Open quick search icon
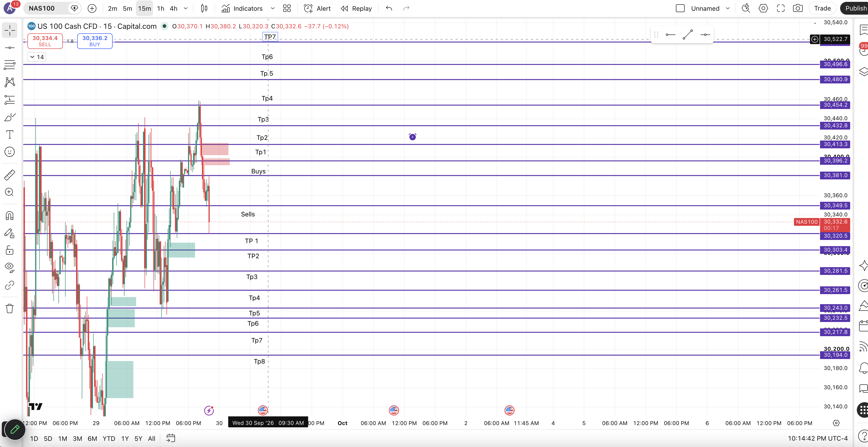This screenshot has width=868, height=447. pos(746,8)
